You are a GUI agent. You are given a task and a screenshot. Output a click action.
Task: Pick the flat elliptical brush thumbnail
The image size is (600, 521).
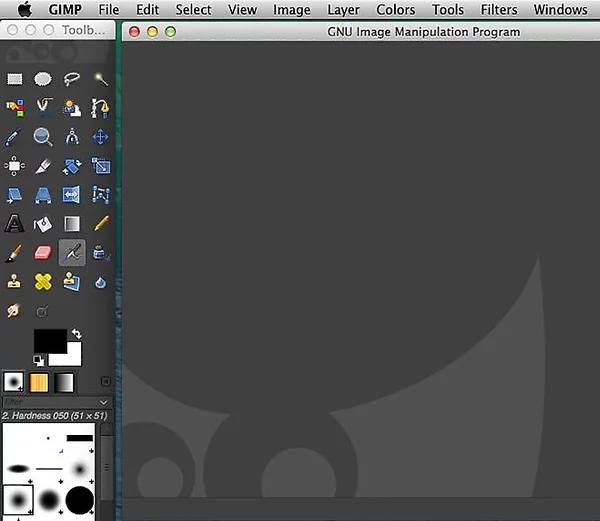(x=18, y=468)
